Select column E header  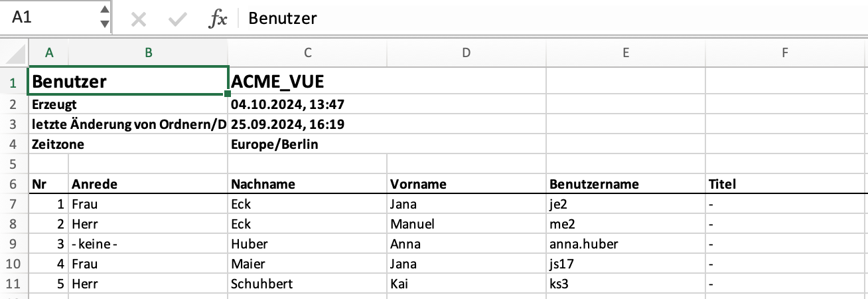click(x=625, y=53)
